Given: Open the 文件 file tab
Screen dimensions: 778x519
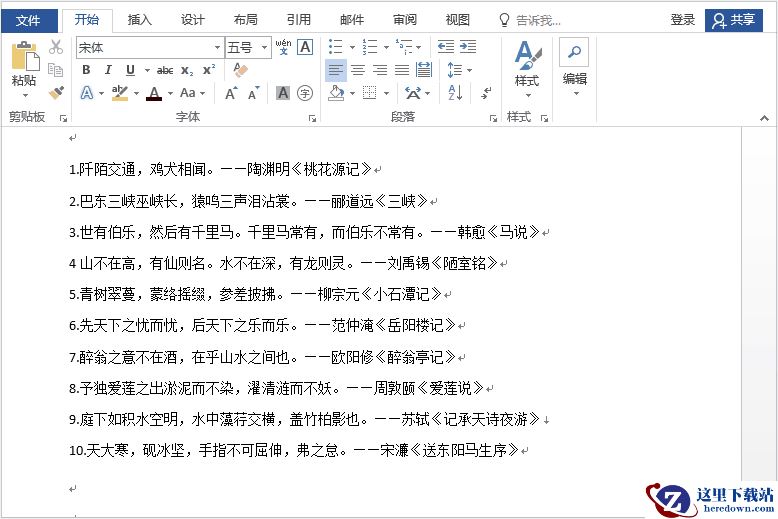Looking at the screenshot, I should click(x=28, y=20).
